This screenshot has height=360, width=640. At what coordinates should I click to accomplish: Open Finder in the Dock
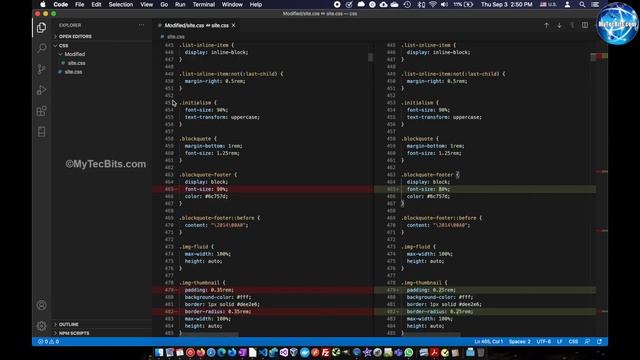(159, 352)
